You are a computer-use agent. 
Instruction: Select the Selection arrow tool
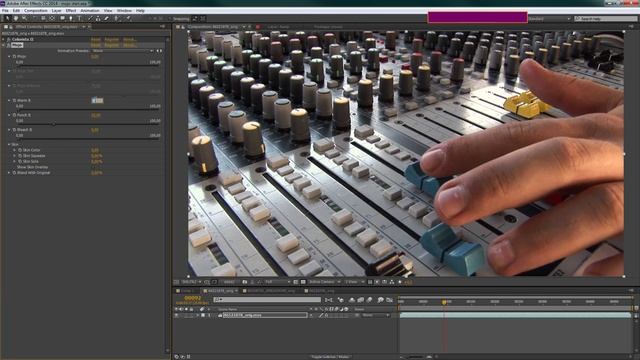(7, 18)
